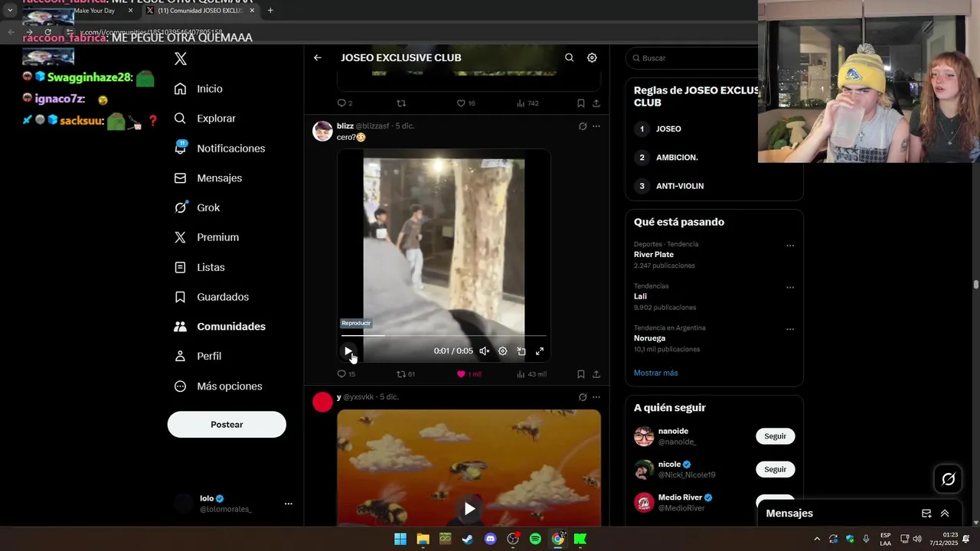Enter fullscreen on the blizz video
Viewport: 980px width, 551px height.
tap(540, 351)
